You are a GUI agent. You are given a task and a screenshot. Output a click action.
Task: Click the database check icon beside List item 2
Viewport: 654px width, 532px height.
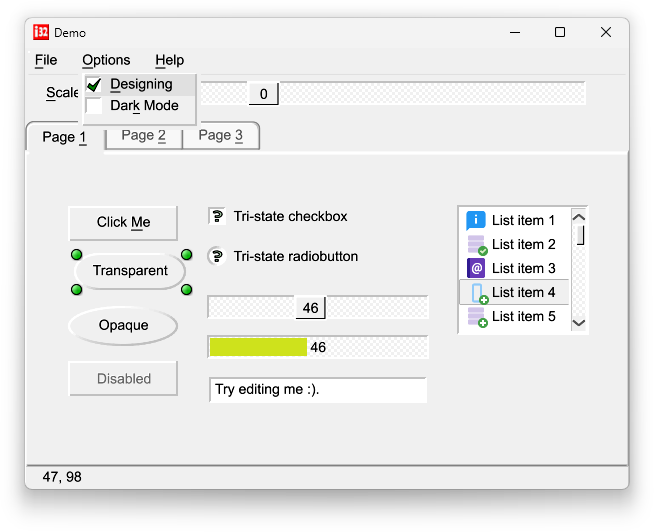click(477, 245)
